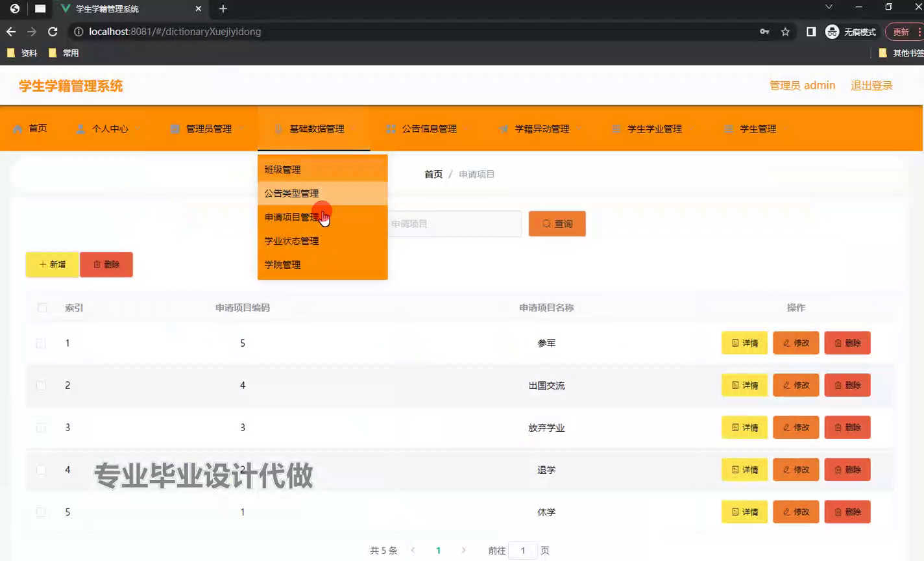The height and width of the screenshot is (561, 924).
Task: Click the 学生学籍管理系统 site title
Action: [x=71, y=86]
